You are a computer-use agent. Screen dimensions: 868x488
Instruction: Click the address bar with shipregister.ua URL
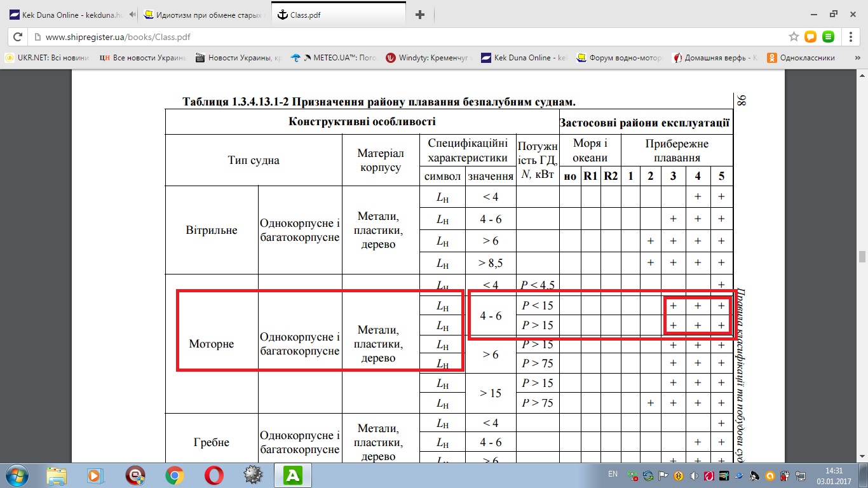pos(407,37)
